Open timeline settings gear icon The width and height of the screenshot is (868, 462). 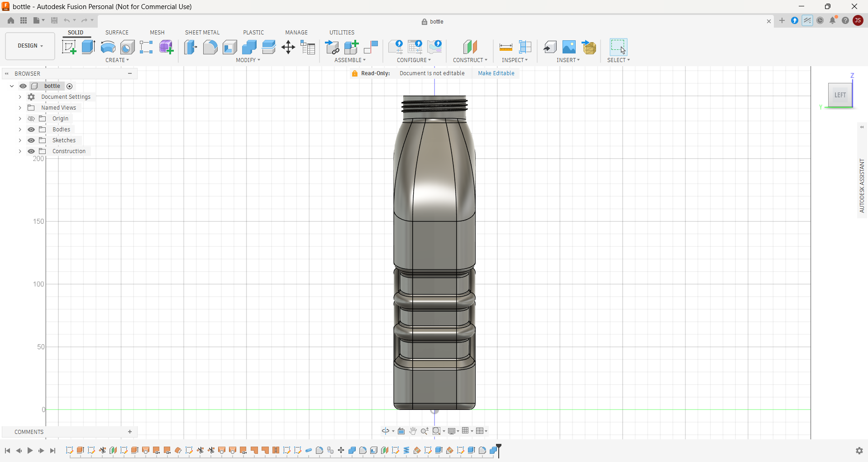pyautogui.click(x=859, y=451)
